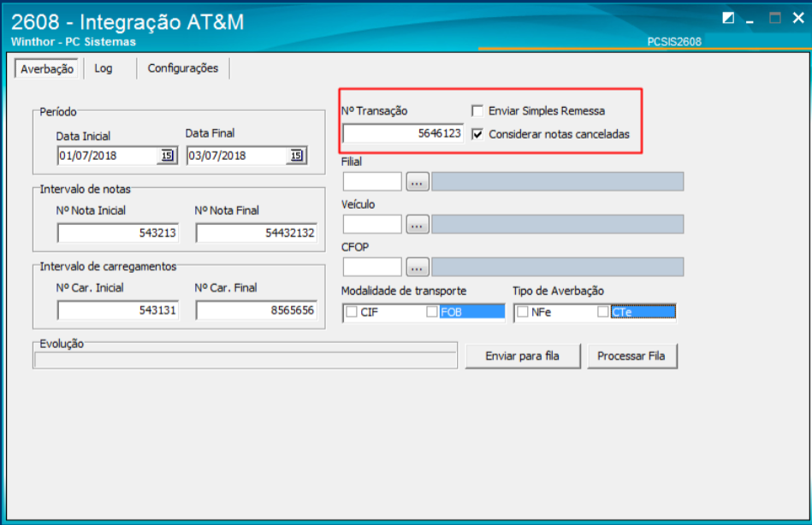The width and height of the screenshot is (812, 525).
Task: Click the Nº Nota Inicial field
Action: point(118,233)
